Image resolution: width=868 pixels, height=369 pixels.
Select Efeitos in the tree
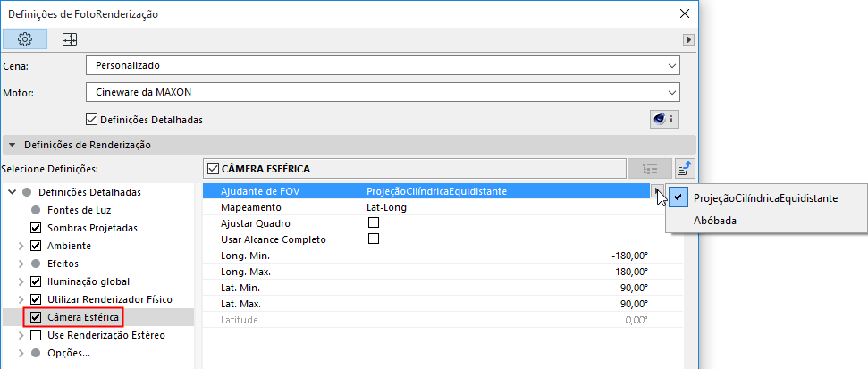(x=63, y=264)
